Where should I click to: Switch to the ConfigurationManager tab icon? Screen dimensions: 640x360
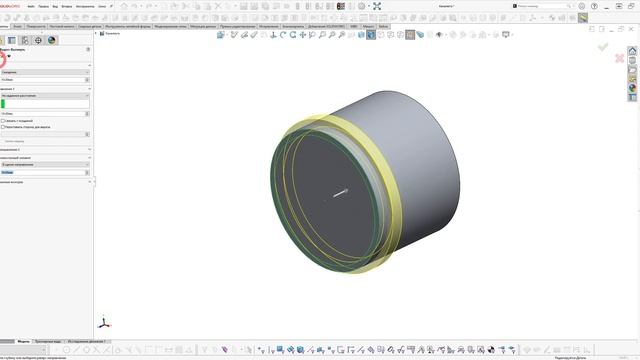(25, 40)
